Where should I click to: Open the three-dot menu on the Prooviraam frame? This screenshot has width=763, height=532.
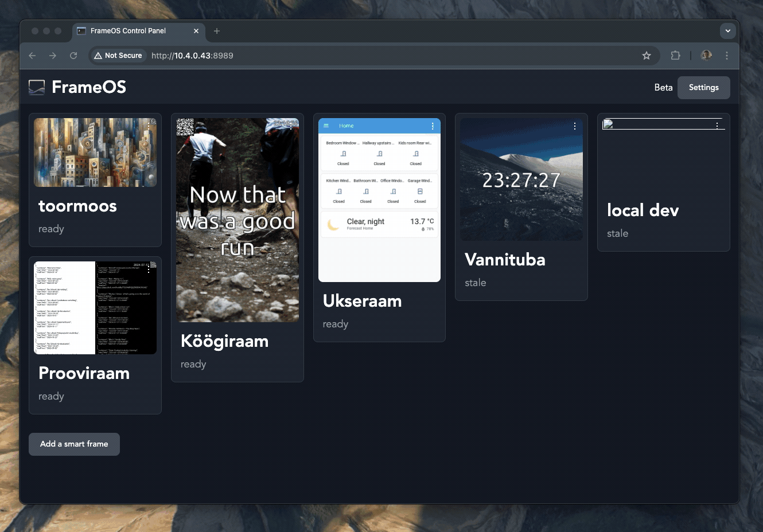tap(148, 269)
